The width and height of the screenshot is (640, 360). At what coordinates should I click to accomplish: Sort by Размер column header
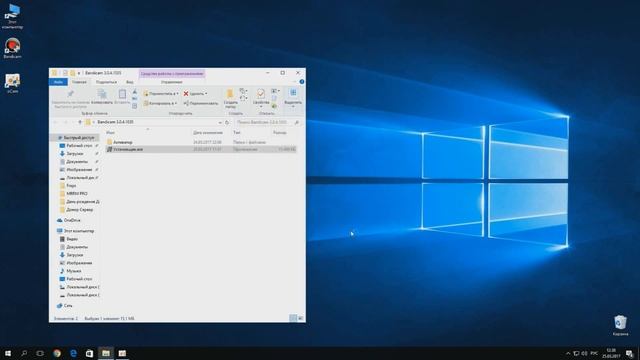[x=280, y=133]
